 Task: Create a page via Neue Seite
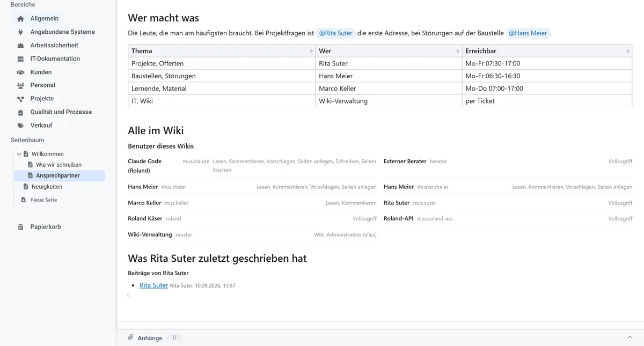(x=44, y=200)
